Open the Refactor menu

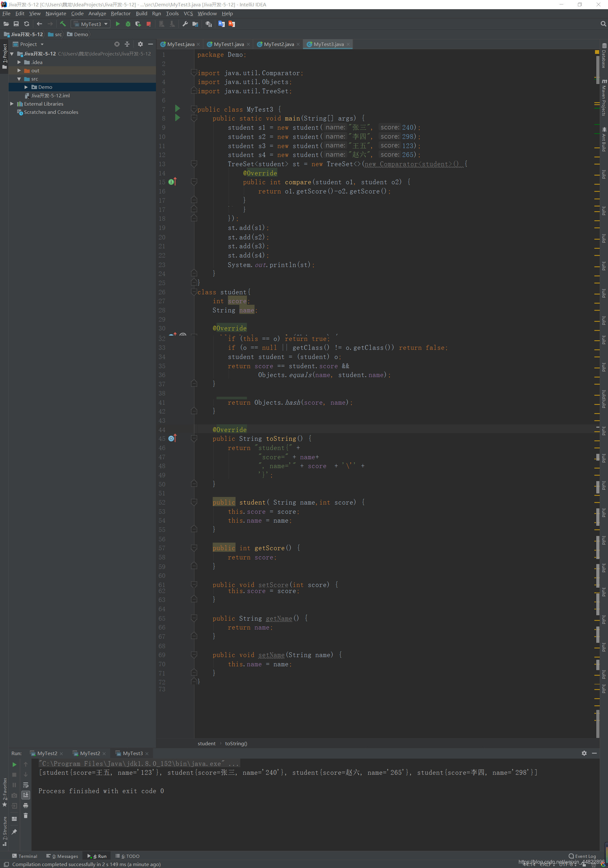[120, 14]
